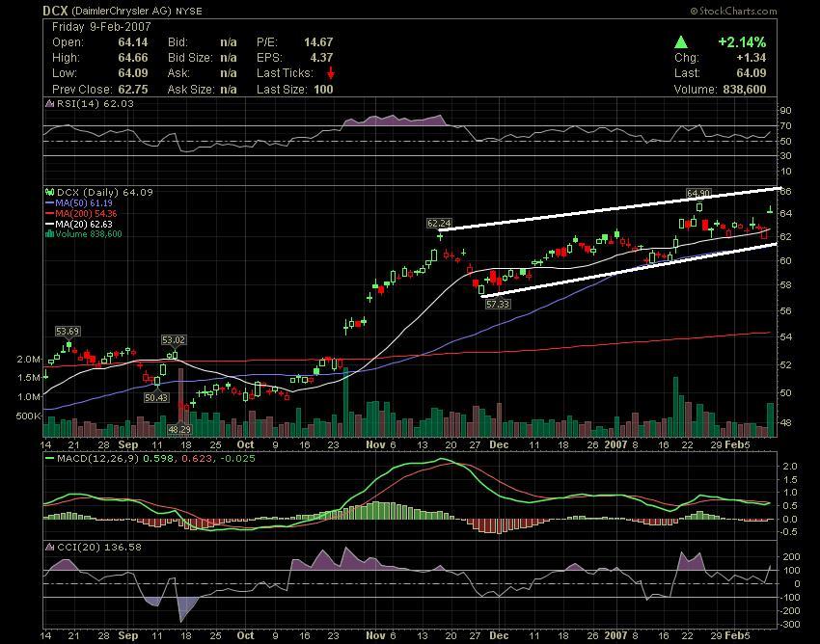Screen dimensions: 820x644
Task: Click the Open value 64.14
Action: click(x=133, y=41)
